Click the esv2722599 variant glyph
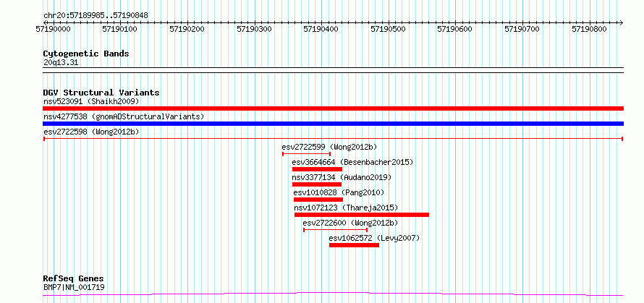 (306, 154)
